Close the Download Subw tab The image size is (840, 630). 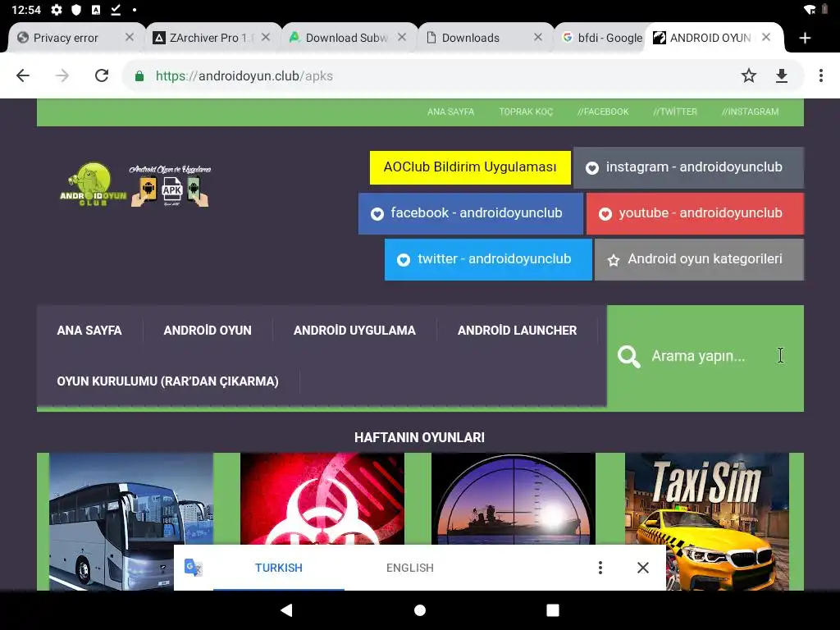[x=402, y=38]
